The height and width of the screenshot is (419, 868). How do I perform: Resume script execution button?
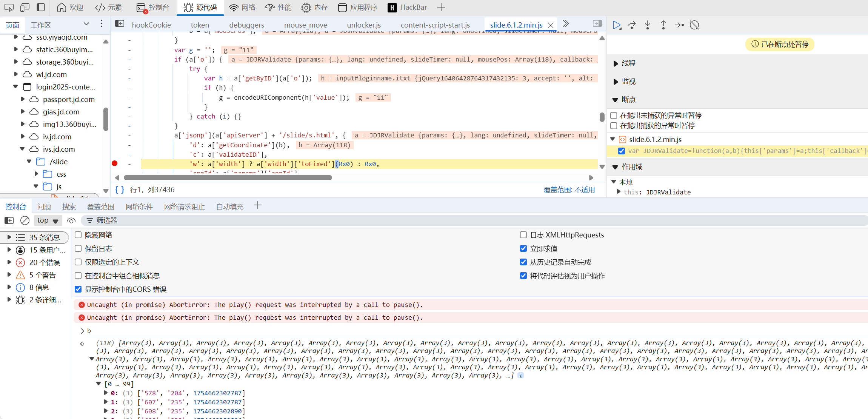coord(617,25)
